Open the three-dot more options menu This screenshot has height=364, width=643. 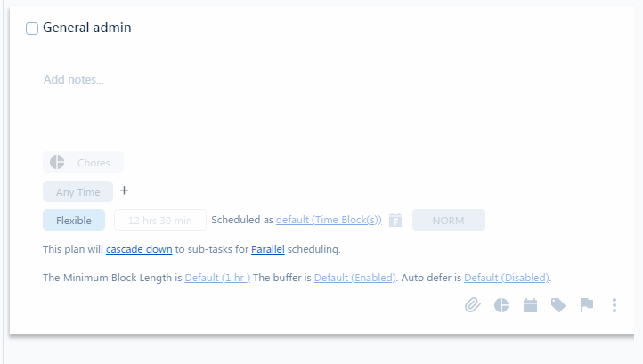tap(615, 305)
